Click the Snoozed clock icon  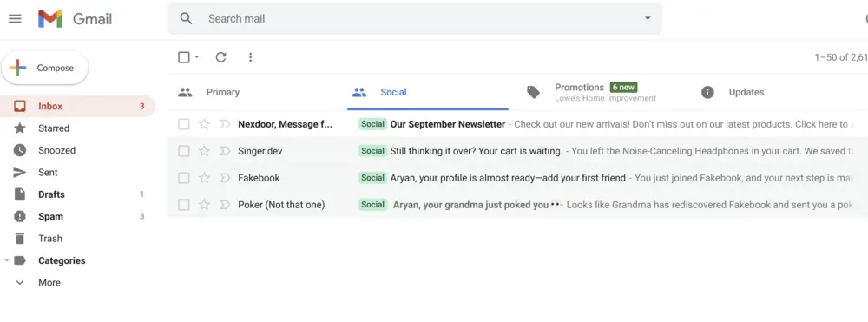point(20,150)
